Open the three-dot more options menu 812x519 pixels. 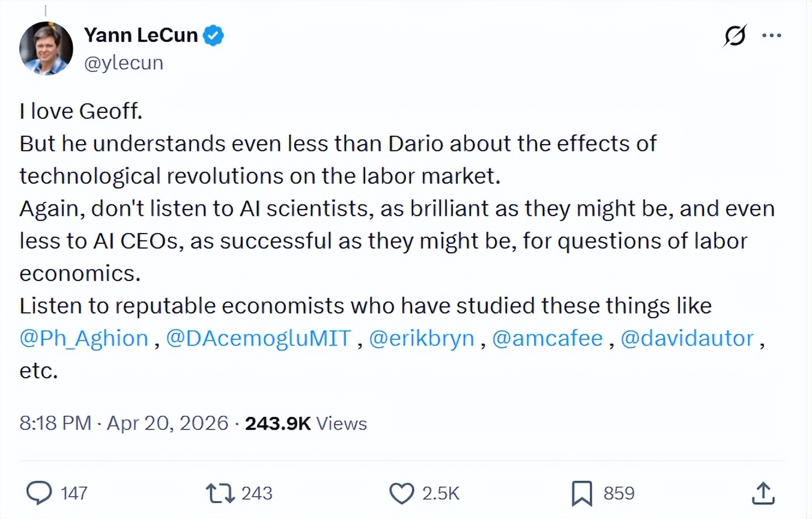point(771,36)
